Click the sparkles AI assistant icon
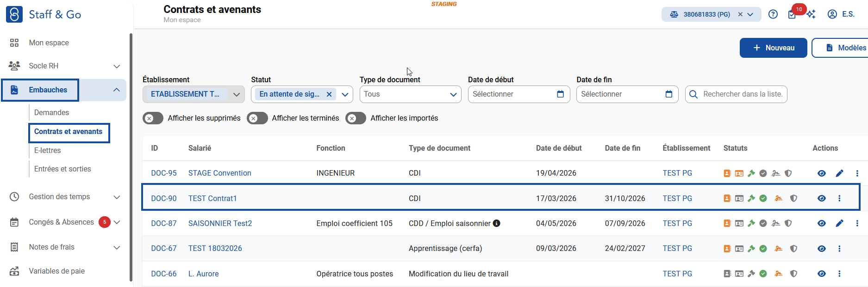Viewport: 868px width, 287px height. tap(811, 14)
